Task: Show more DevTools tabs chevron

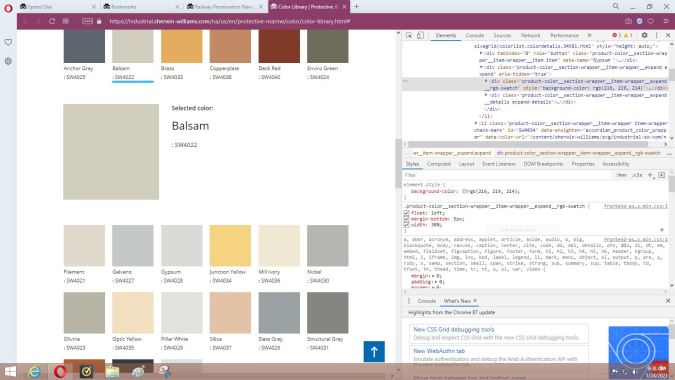Action: [x=590, y=35]
